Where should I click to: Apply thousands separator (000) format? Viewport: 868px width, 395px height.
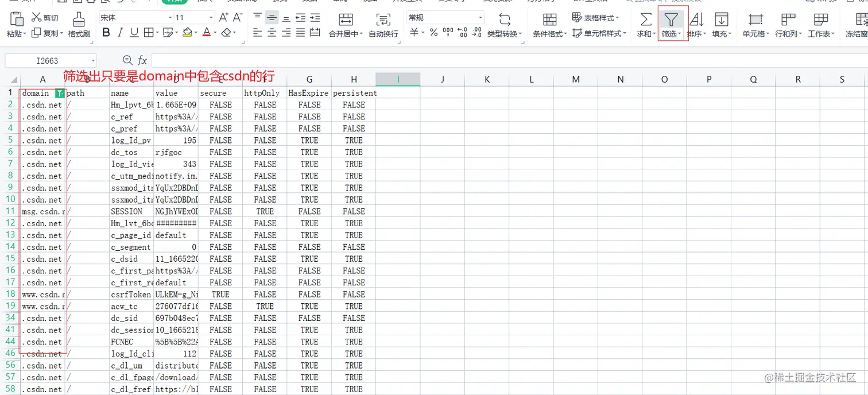coord(448,33)
